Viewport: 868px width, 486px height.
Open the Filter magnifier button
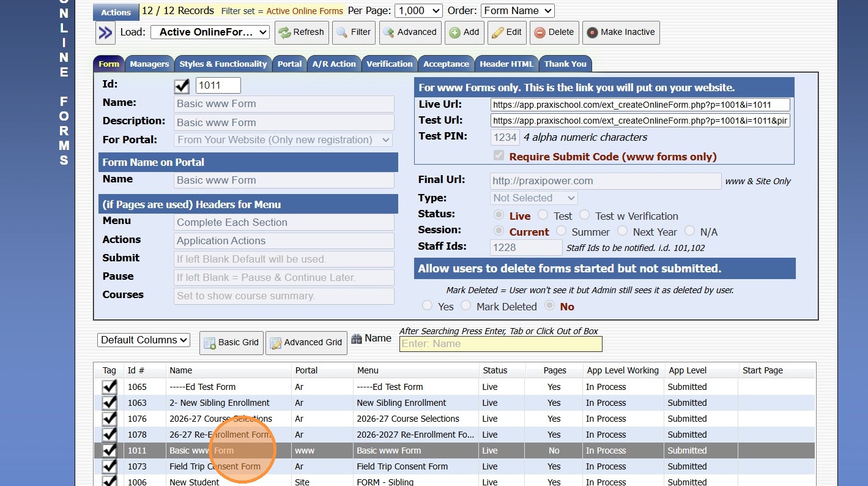pyautogui.click(x=354, y=32)
